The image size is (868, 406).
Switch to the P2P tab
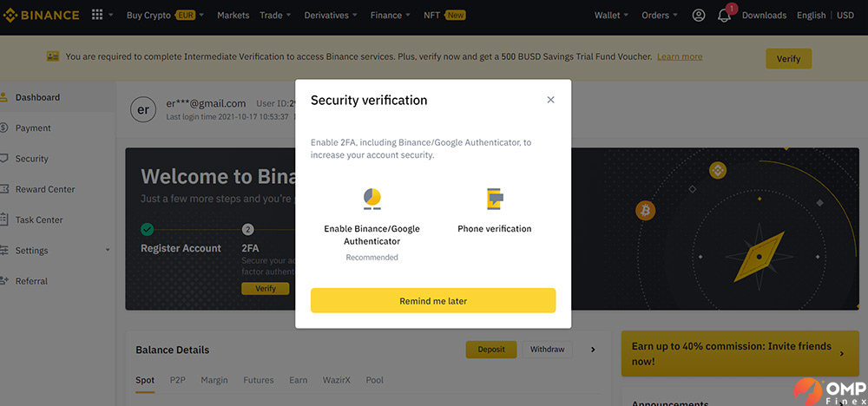point(178,380)
